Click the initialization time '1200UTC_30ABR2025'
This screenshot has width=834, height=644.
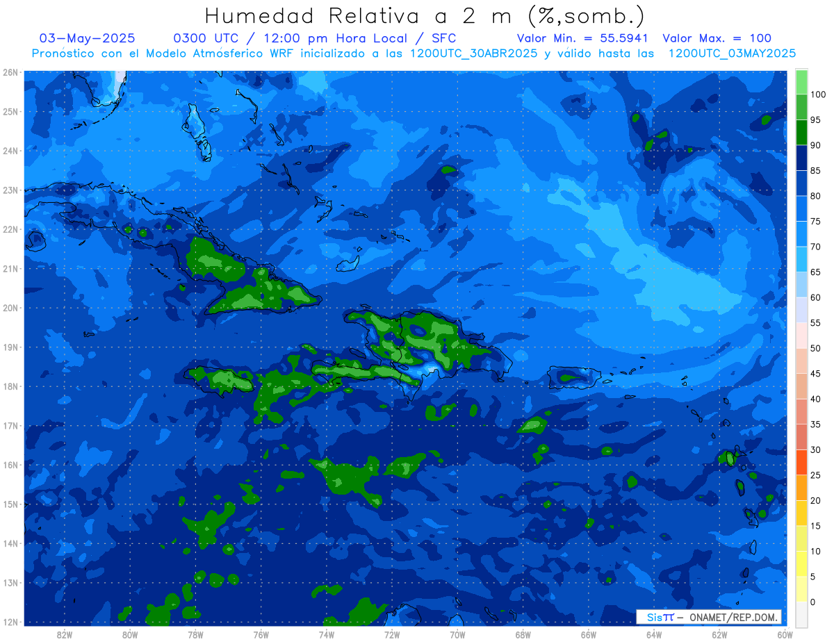pos(473,53)
